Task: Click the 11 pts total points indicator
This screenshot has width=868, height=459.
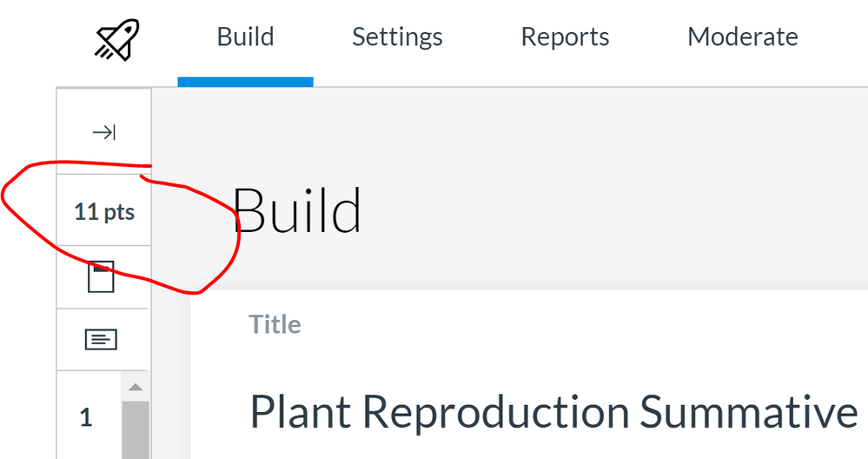Action: click(104, 211)
